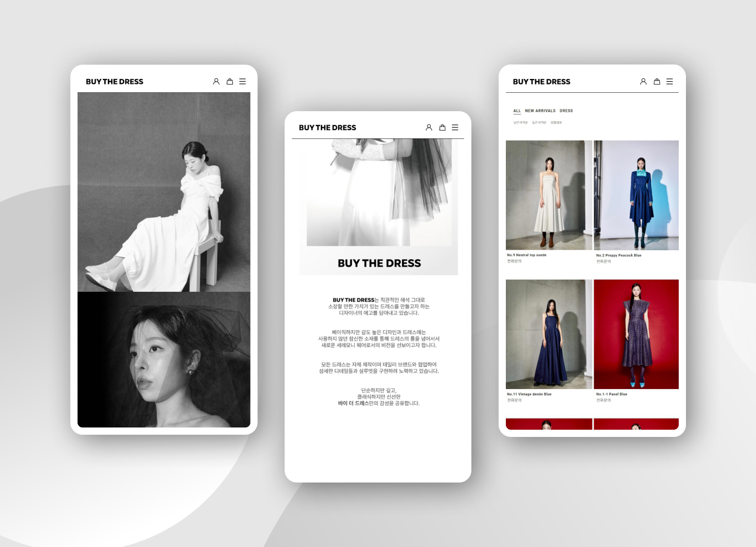Click the BUY THE DRESS logo on the right phone
This screenshot has height=547, width=756.
(x=541, y=82)
